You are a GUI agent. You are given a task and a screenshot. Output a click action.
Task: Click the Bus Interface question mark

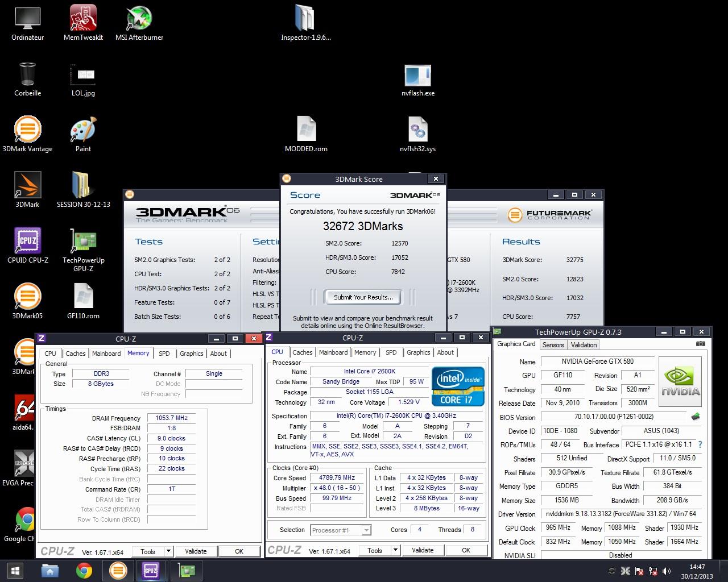coord(700,444)
